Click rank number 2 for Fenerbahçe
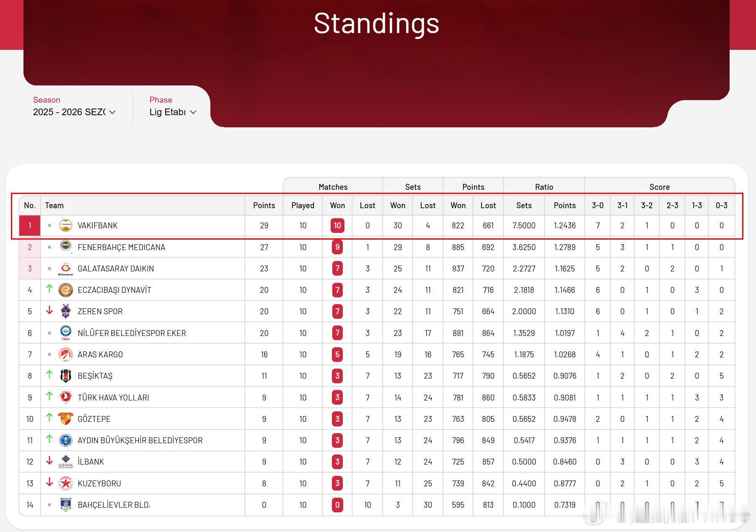The height and width of the screenshot is (532, 756). tap(30, 247)
